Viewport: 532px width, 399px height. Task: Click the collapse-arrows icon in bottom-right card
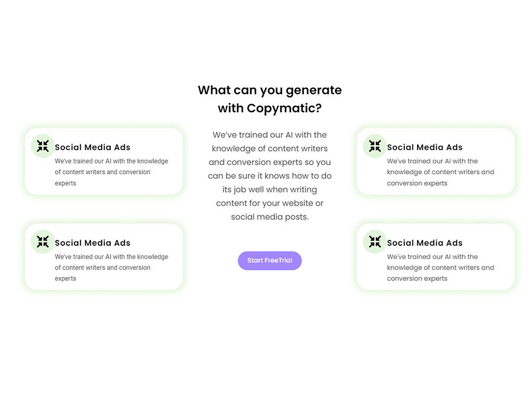click(x=375, y=242)
